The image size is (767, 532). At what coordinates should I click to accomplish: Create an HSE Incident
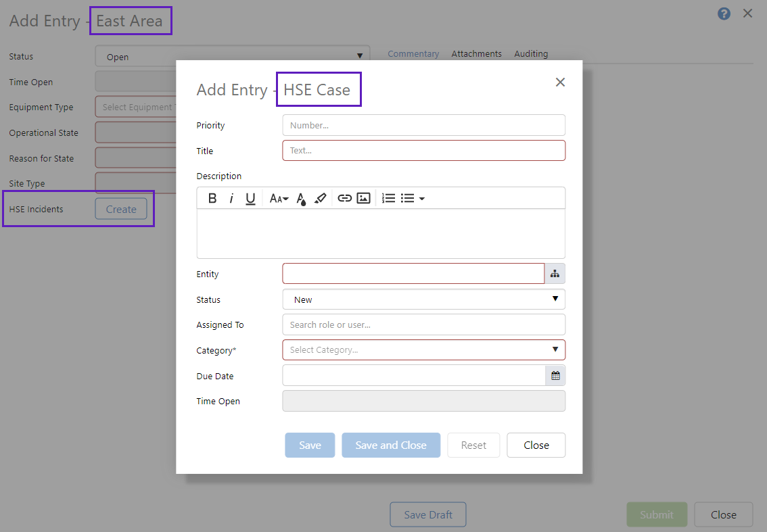(x=121, y=210)
